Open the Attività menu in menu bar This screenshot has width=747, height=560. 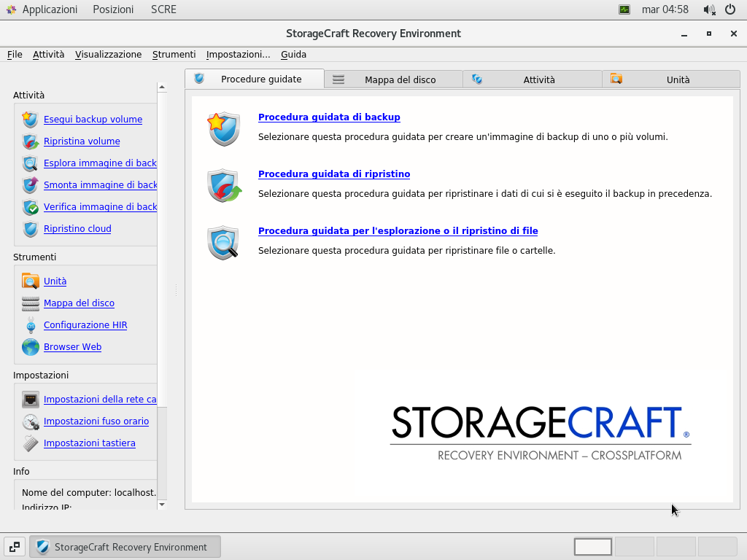[x=48, y=54]
